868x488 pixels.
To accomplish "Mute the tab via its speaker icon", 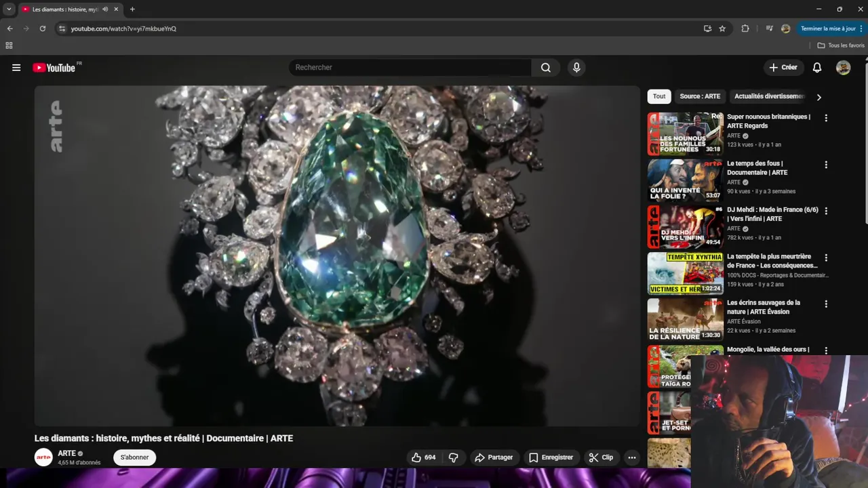I will pyautogui.click(x=105, y=9).
